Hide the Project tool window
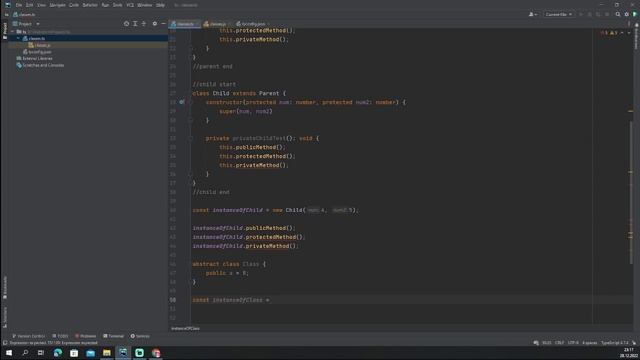The width and height of the screenshot is (640, 360). 163,24
